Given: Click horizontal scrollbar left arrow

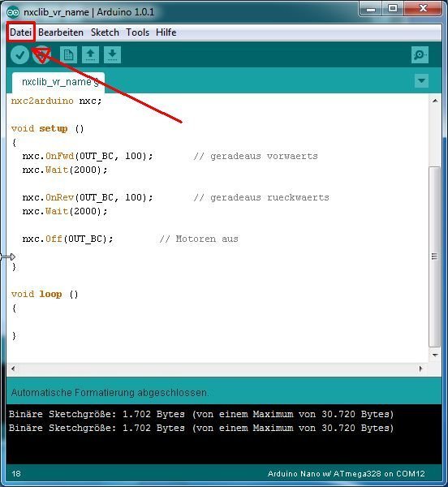Looking at the screenshot, I should click(13, 368).
